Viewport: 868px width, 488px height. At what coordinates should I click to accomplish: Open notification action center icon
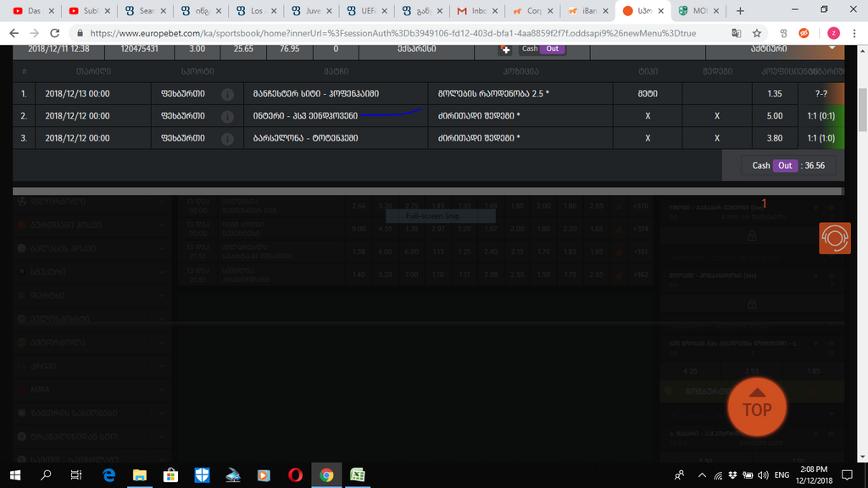(x=847, y=475)
